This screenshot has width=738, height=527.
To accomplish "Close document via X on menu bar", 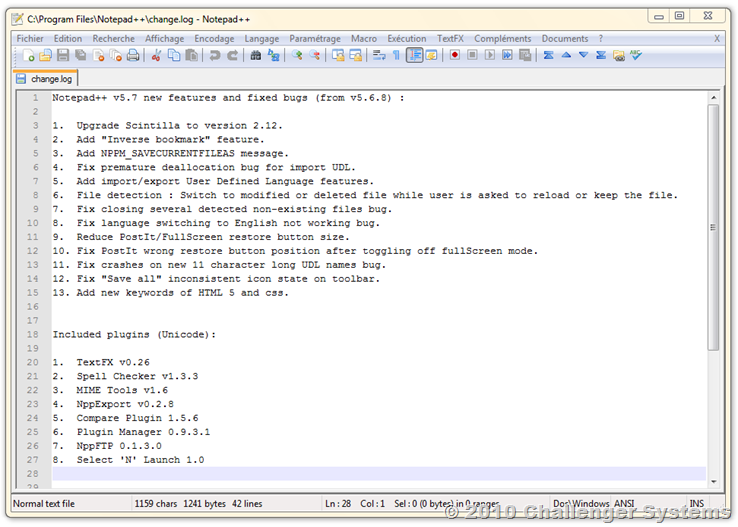I will click(716, 39).
